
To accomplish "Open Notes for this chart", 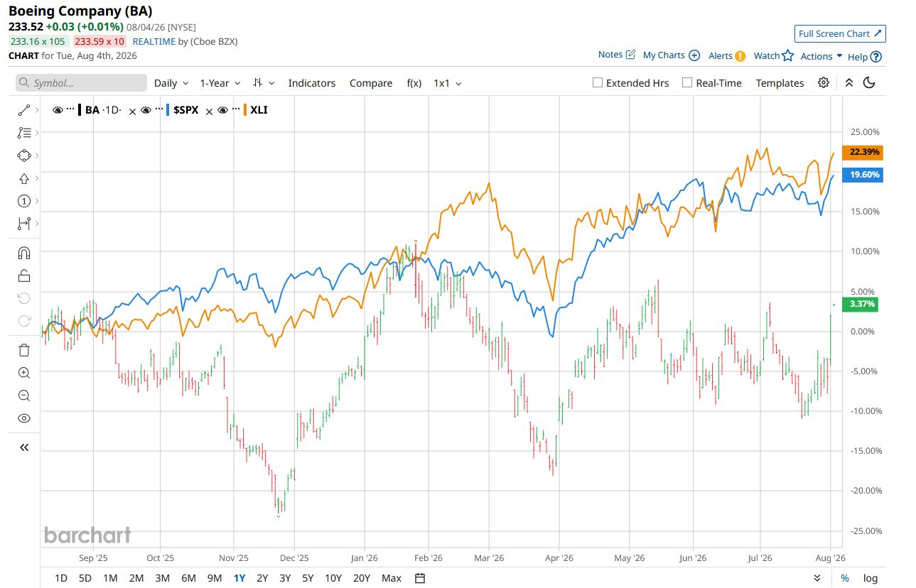I will [x=616, y=55].
